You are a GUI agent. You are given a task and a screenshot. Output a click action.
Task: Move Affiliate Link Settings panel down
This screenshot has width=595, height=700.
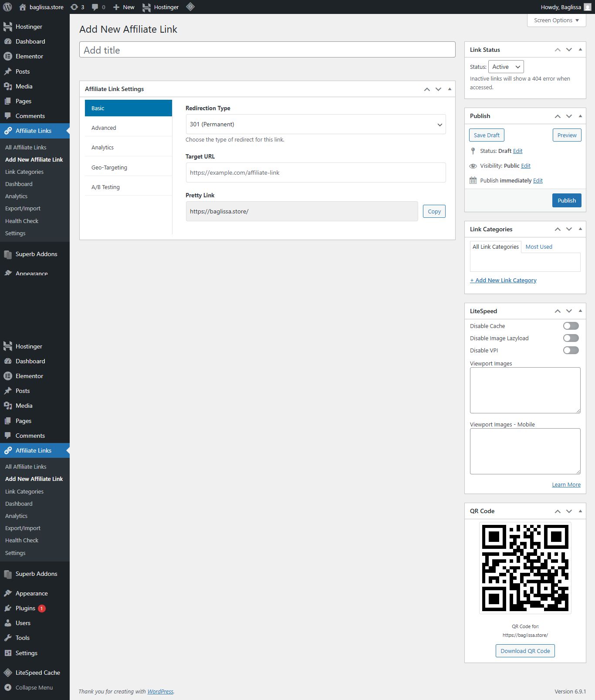[x=438, y=89]
